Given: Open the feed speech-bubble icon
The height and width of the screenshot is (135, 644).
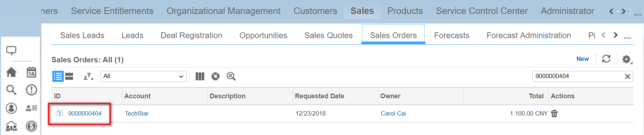Looking at the screenshot, I should [11, 51].
